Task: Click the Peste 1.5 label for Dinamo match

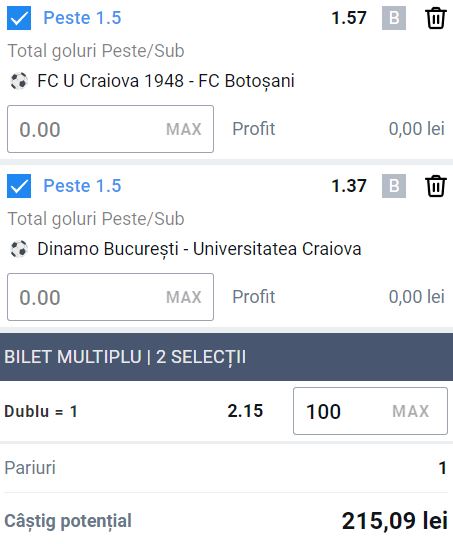Action: click(x=82, y=186)
